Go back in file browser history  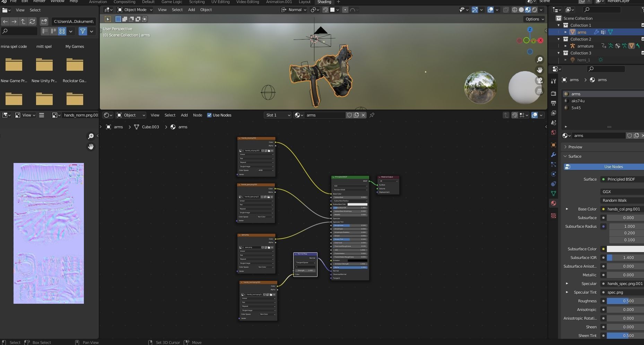click(x=5, y=21)
